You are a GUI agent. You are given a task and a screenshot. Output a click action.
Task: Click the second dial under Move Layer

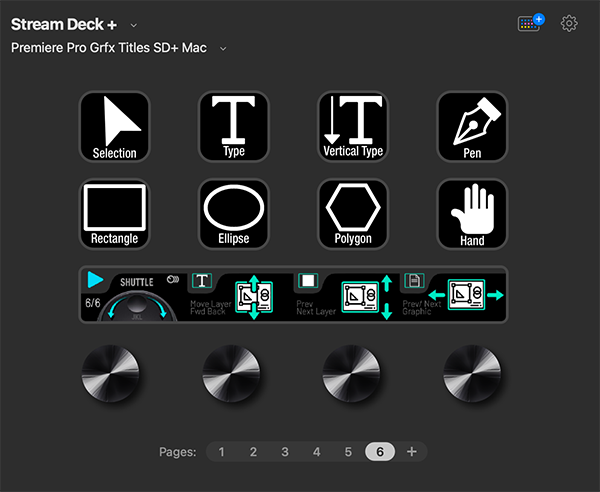[x=231, y=373]
